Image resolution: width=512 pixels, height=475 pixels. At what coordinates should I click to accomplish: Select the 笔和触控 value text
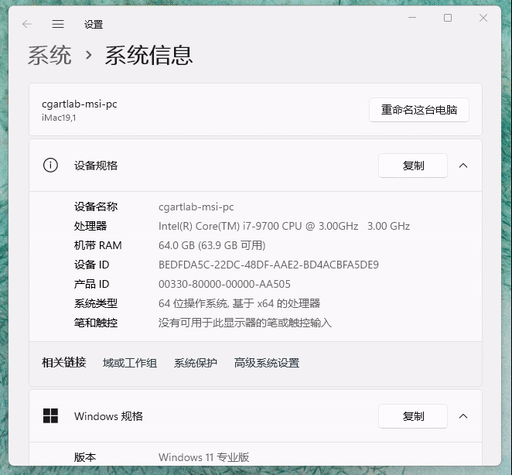click(x=245, y=323)
